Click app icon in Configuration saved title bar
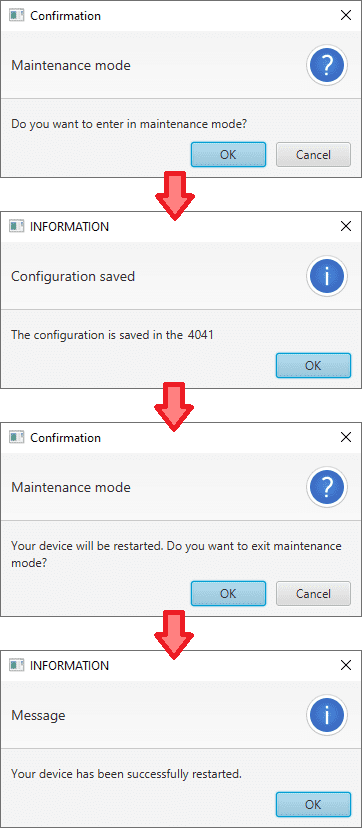363x829 pixels. (17, 226)
